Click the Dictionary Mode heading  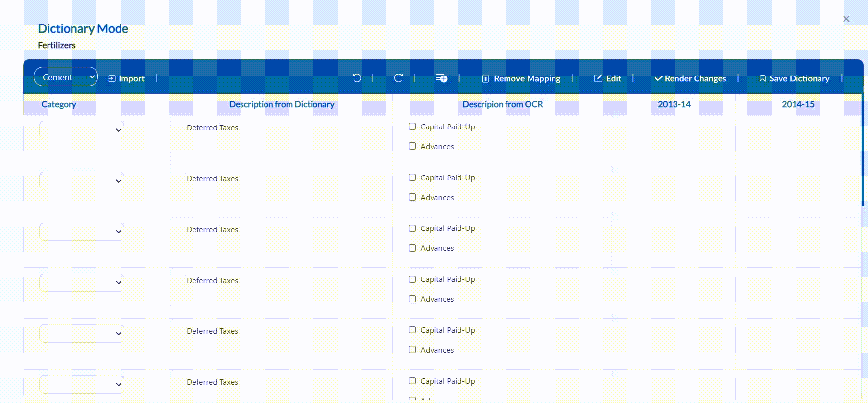click(83, 29)
